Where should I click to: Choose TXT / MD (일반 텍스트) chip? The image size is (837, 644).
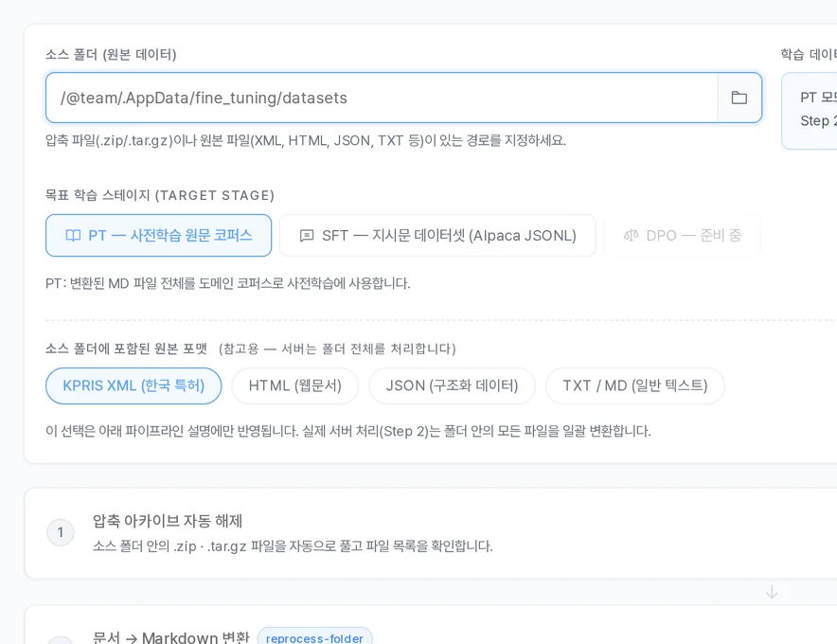pos(635,385)
